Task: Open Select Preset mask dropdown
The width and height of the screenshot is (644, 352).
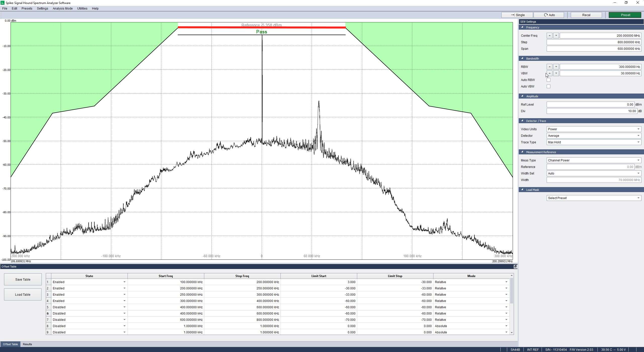Action: [x=593, y=198]
